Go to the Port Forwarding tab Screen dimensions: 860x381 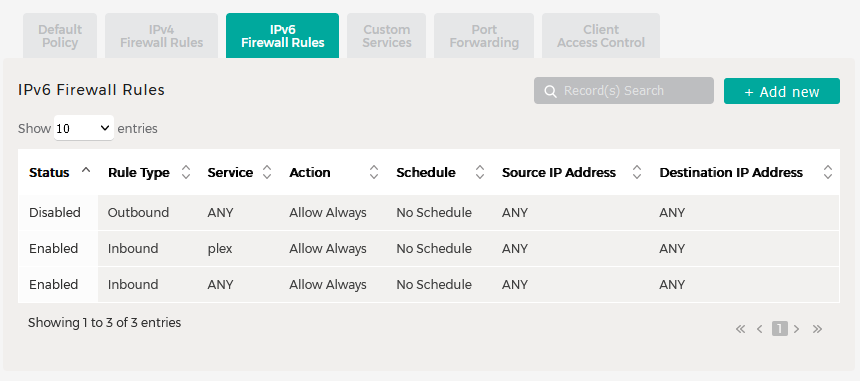(484, 36)
